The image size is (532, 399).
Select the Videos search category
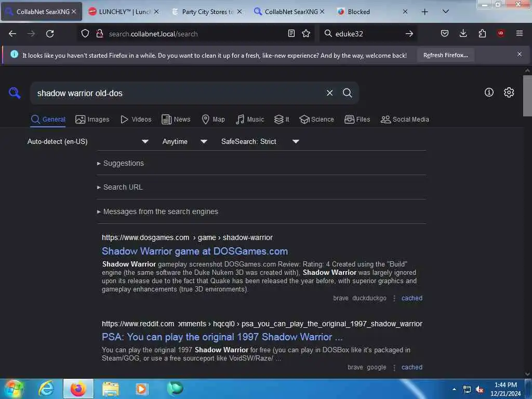pyautogui.click(x=136, y=119)
